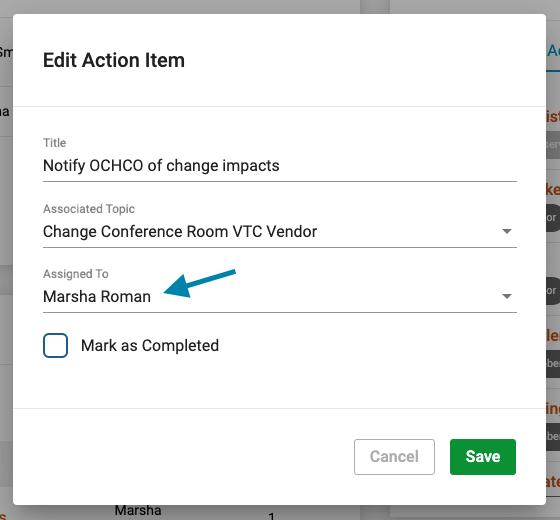The width and height of the screenshot is (560, 520).
Task: Expand the Assigned To dropdown arrow
Action: point(507,296)
